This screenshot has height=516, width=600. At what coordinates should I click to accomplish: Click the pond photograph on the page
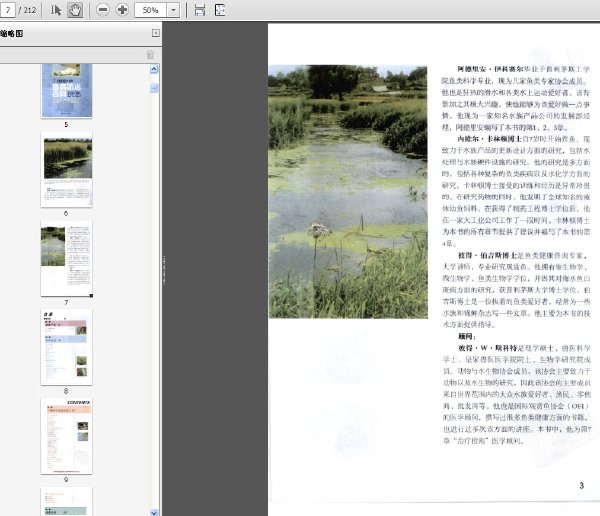[348, 192]
